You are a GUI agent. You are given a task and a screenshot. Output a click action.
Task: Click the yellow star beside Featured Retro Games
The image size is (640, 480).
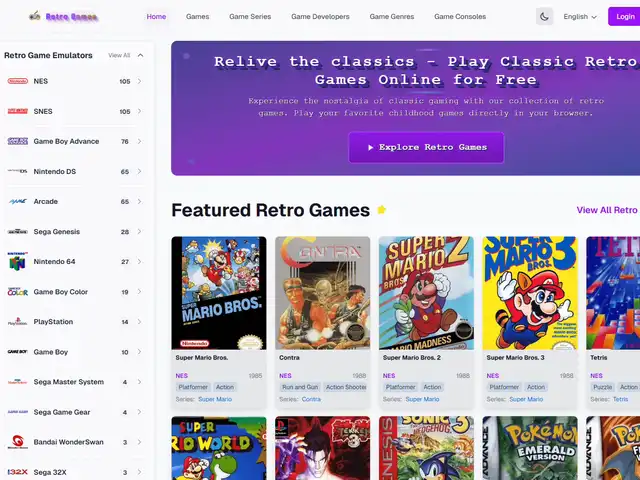[x=381, y=210]
